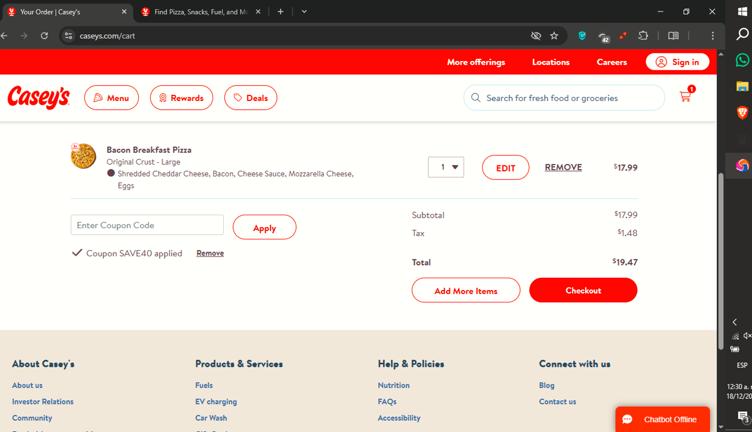Click Add More Items button

(x=466, y=291)
